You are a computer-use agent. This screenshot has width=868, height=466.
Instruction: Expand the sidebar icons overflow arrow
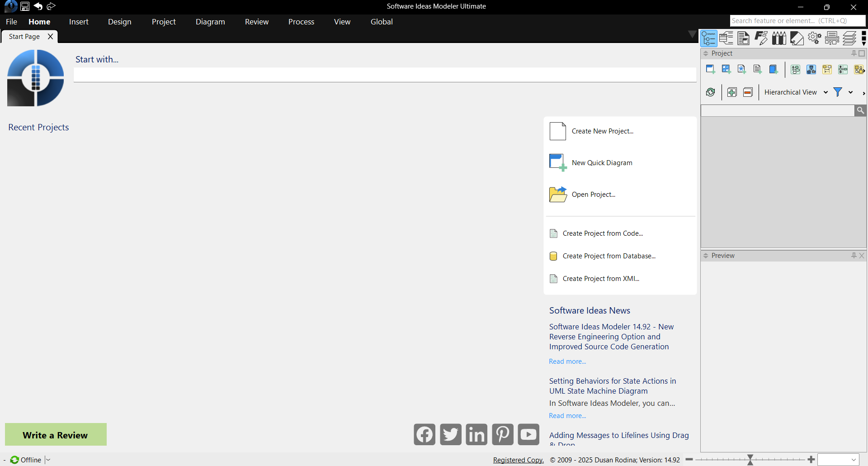pos(864,38)
